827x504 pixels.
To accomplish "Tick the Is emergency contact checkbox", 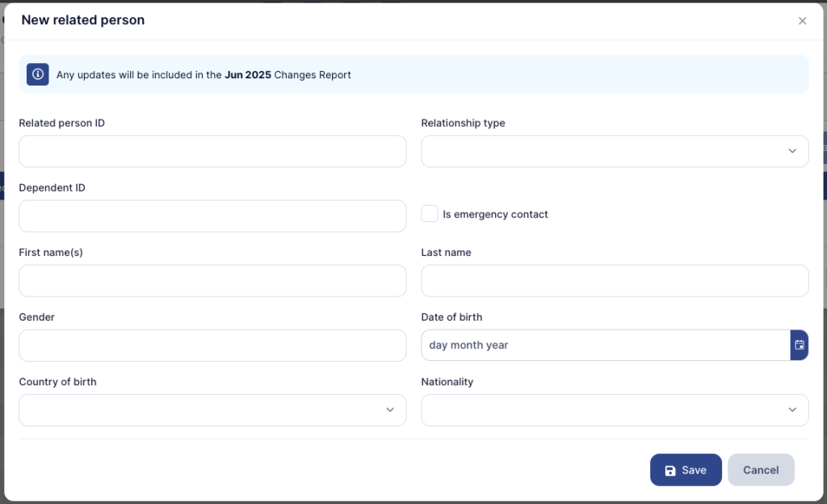I will click(x=430, y=214).
